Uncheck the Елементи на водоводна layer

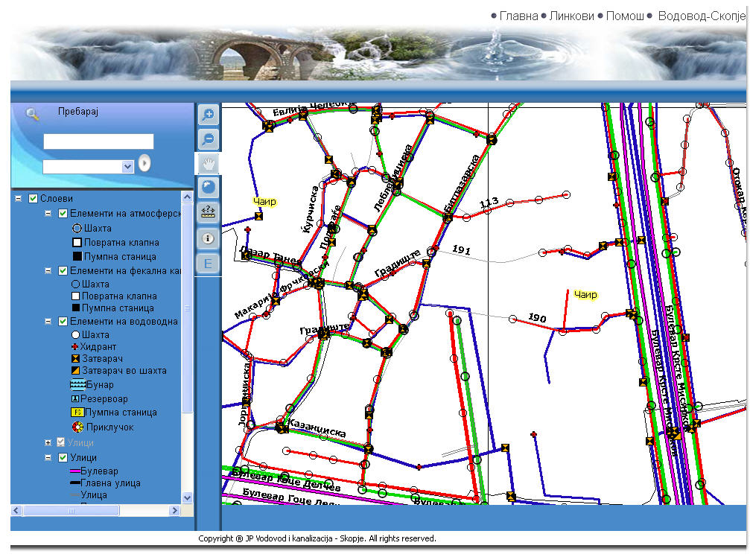click(63, 321)
